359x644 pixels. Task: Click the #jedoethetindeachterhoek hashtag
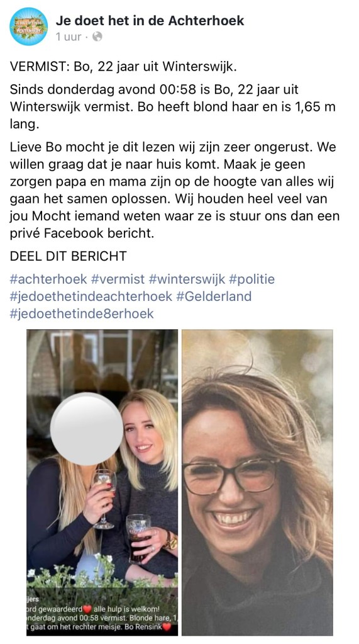tap(91, 297)
